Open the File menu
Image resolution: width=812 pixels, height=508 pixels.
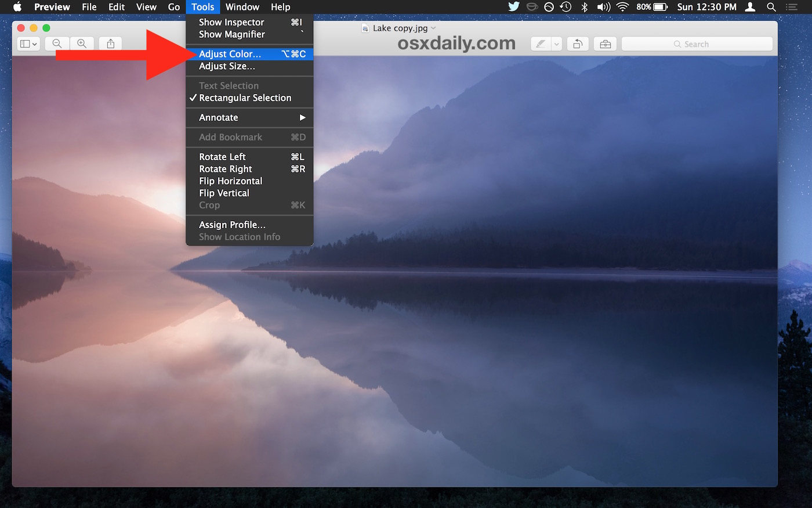click(x=89, y=7)
